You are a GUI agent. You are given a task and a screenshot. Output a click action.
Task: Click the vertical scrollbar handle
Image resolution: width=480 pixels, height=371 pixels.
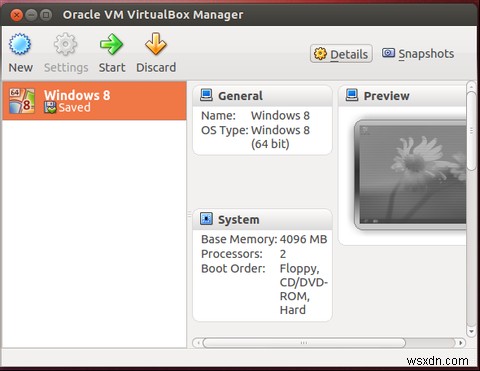pyautogui.click(x=471, y=131)
